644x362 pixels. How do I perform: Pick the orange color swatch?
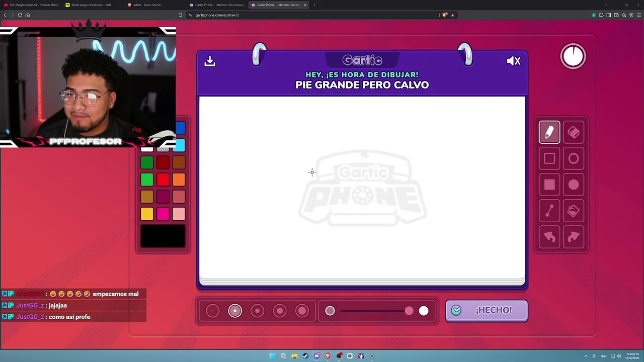(179, 179)
